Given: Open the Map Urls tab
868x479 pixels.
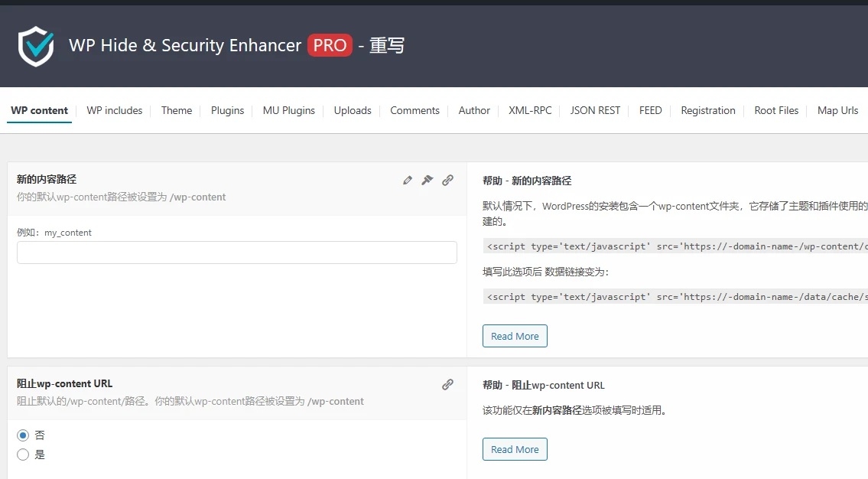Looking at the screenshot, I should click(x=837, y=110).
